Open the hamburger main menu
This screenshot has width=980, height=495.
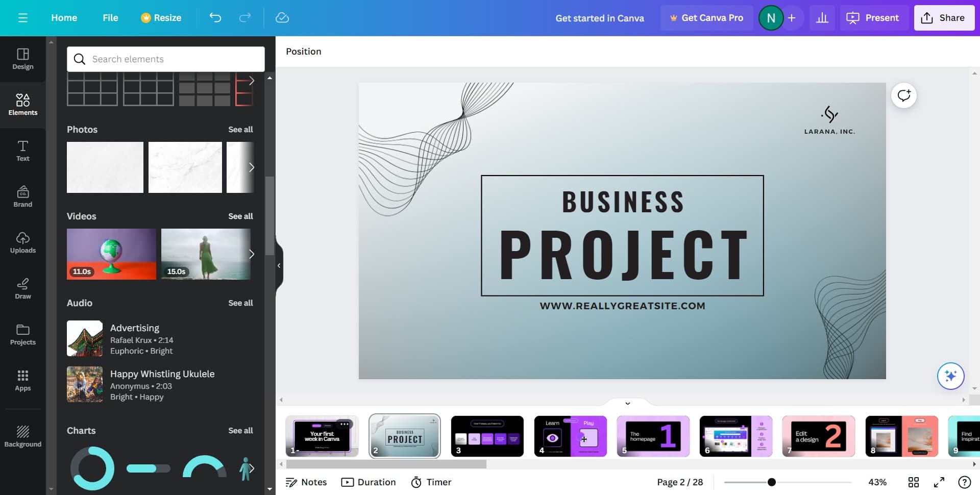click(22, 18)
